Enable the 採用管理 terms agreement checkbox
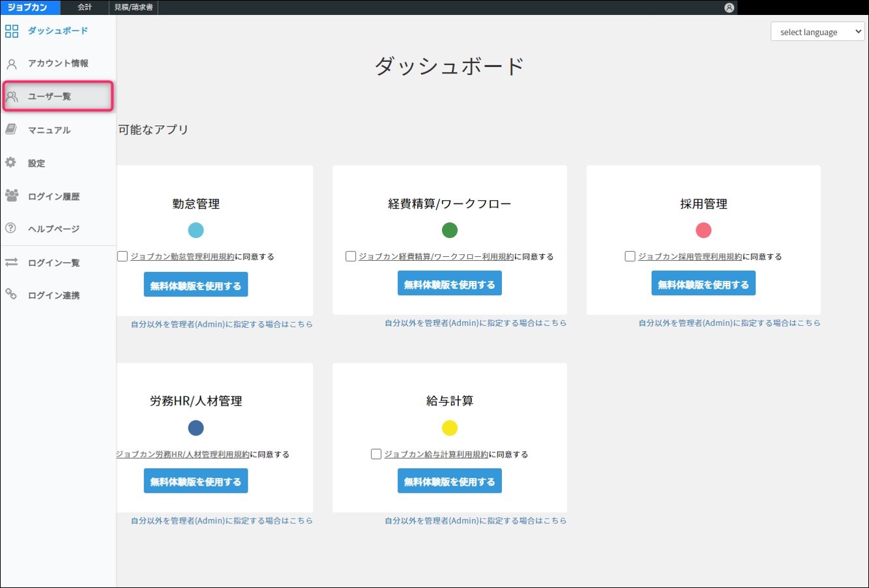The width and height of the screenshot is (869, 588). (630, 256)
